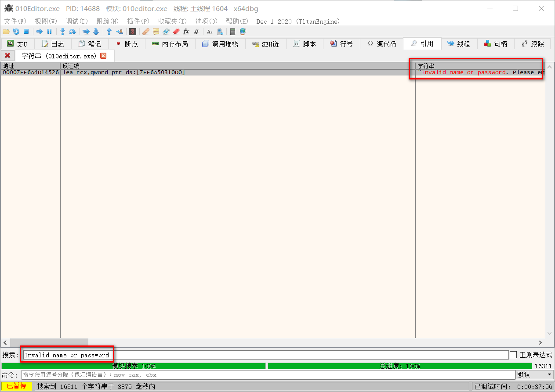Image resolution: width=555 pixels, height=392 pixels.
Task: Click the vertical scrollbar down arrow
Action: (549, 334)
